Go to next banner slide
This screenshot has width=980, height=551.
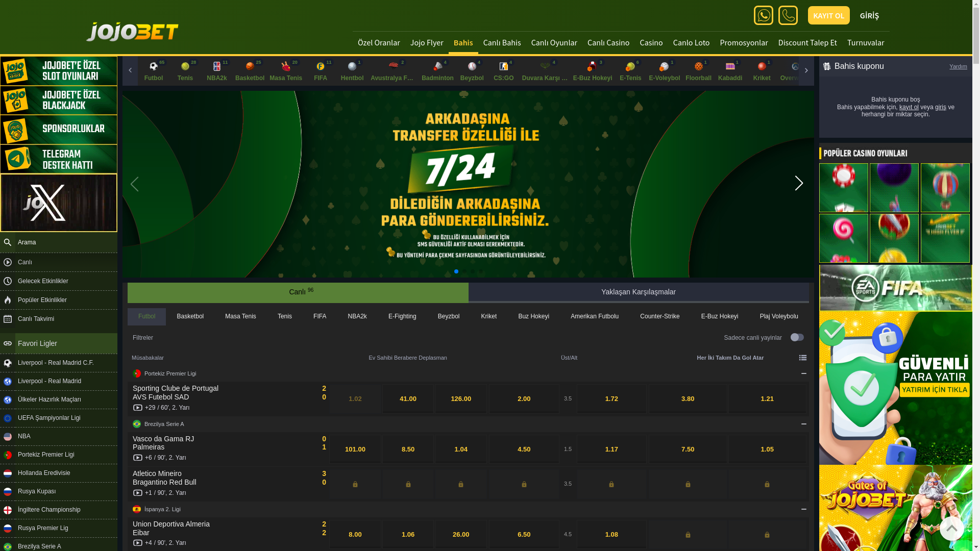pyautogui.click(x=799, y=183)
